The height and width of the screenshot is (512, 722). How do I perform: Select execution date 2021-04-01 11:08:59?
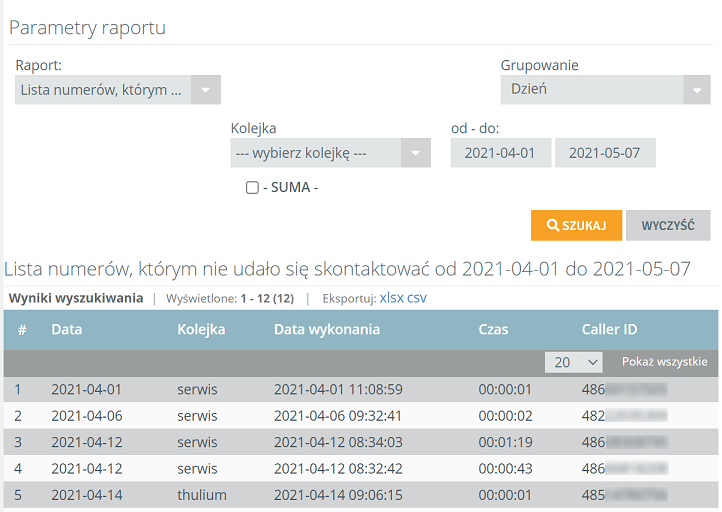coord(338,390)
